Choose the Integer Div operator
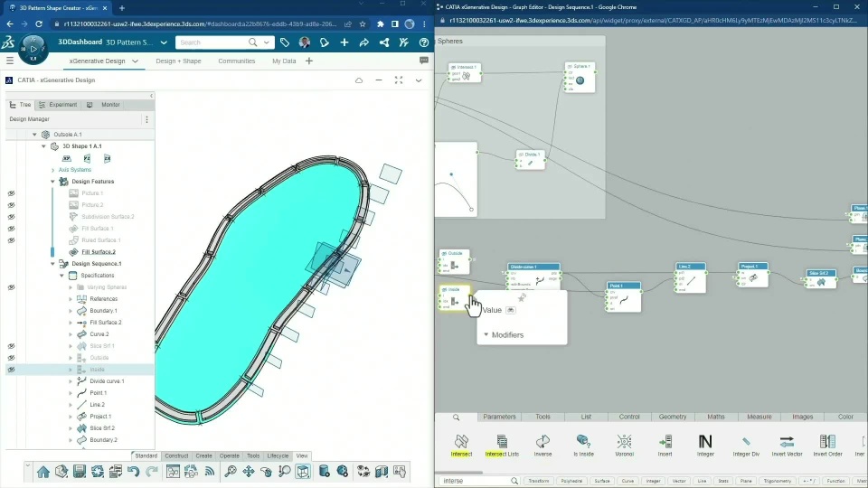This screenshot has width=868, height=488. click(746, 446)
